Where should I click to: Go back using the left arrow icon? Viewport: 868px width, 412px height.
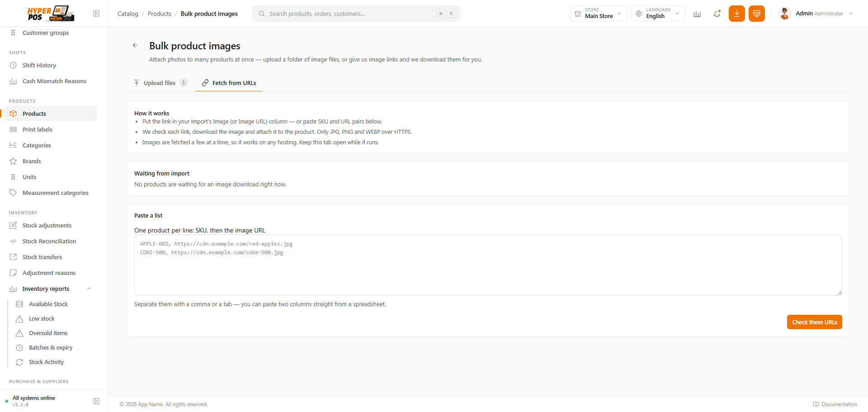135,45
